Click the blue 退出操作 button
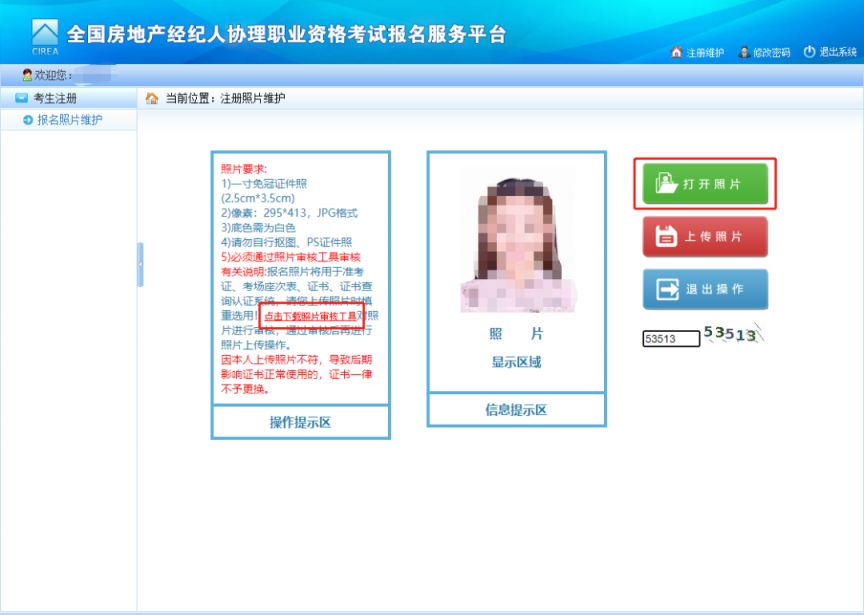 pyautogui.click(x=705, y=289)
